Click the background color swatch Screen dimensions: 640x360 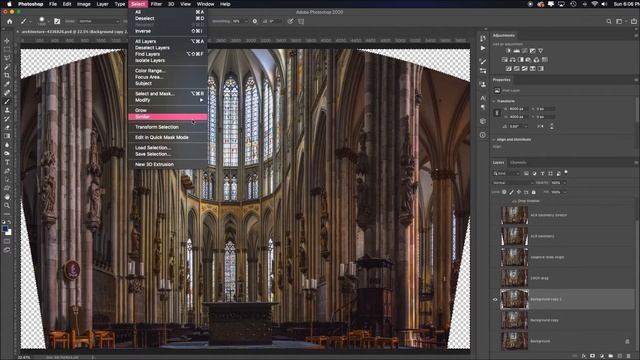(9, 232)
